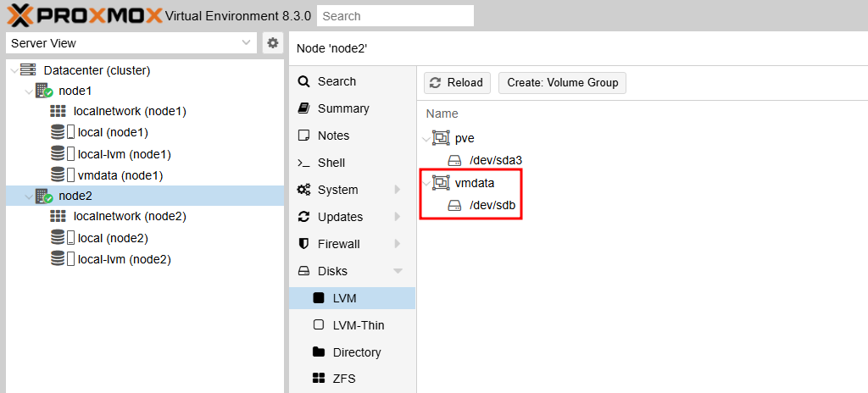Image resolution: width=868 pixels, height=393 pixels.
Task: Click the Firewall shield icon
Action: 303,244
